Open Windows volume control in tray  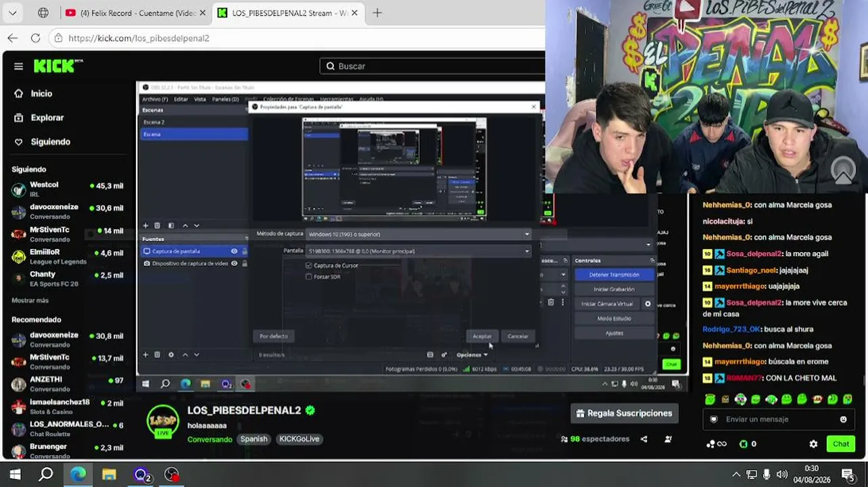click(782, 474)
